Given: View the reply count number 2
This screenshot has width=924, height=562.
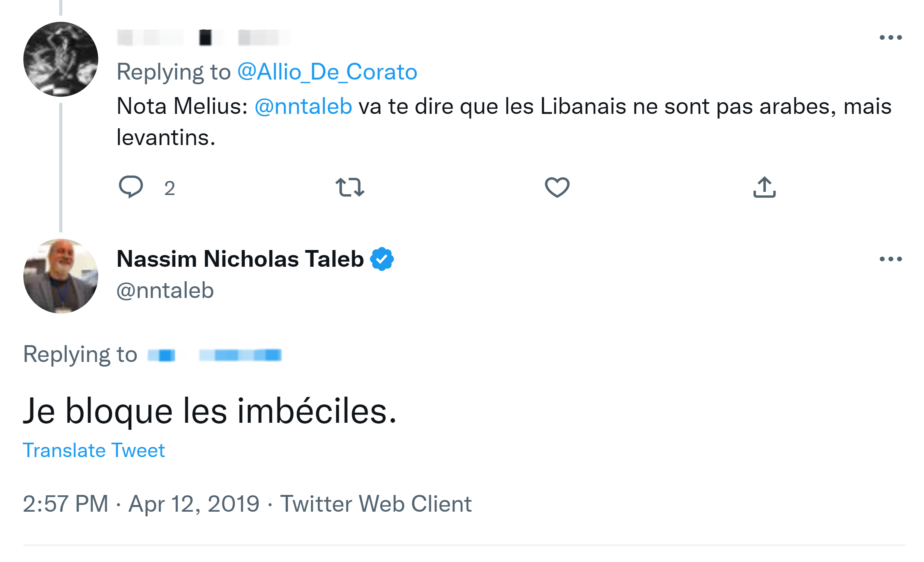Looking at the screenshot, I should (170, 188).
